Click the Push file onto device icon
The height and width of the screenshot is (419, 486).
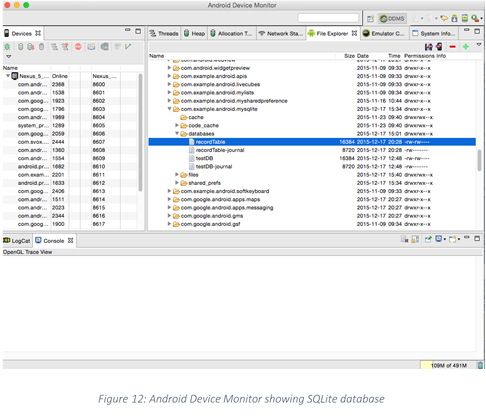coord(439,47)
